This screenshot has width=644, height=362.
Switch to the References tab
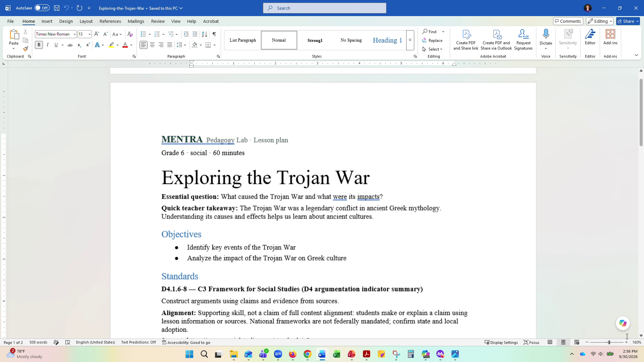coord(110,21)
